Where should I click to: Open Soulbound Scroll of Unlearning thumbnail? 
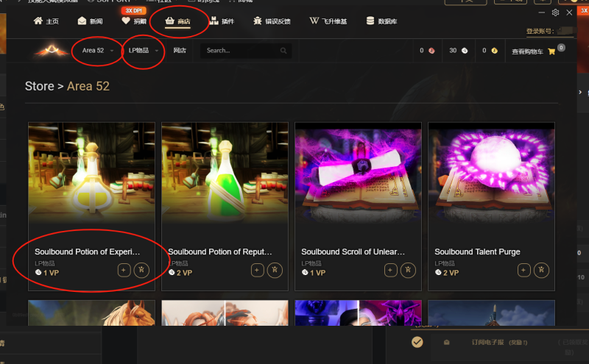[x=359, y=173]
